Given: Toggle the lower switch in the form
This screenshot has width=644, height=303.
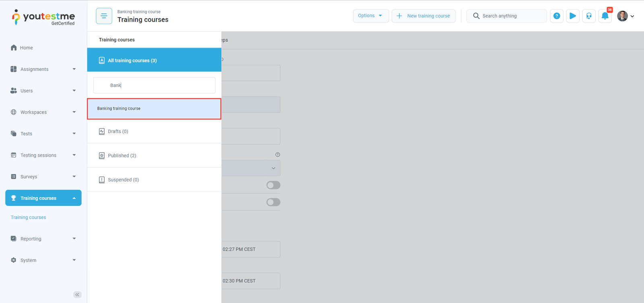Looking at the screenshot, I should [x=273, y=202].
